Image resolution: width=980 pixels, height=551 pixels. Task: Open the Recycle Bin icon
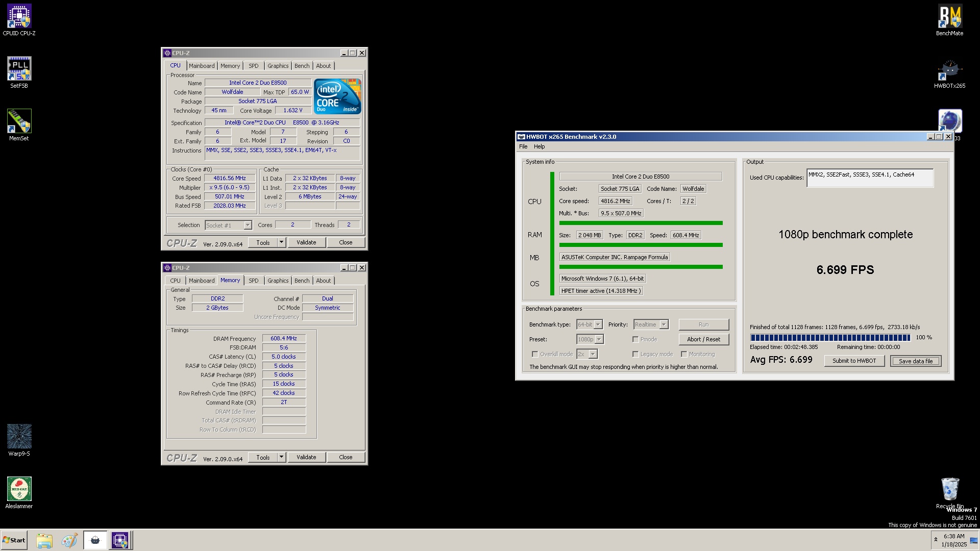[950, 493]
